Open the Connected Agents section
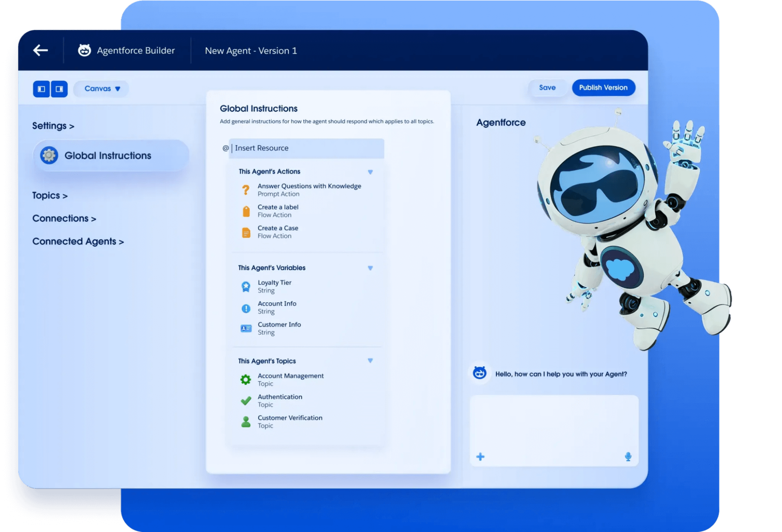This screenshot has width=782, height=532. [x=78, y=241]
